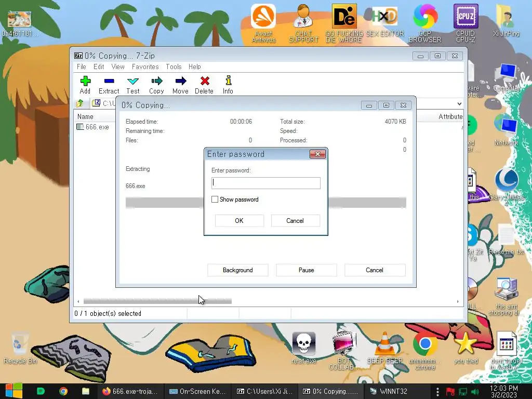The image size is (532, 399).
Task: Select the Xi JinPing folder icon
Action: point(506,20)
